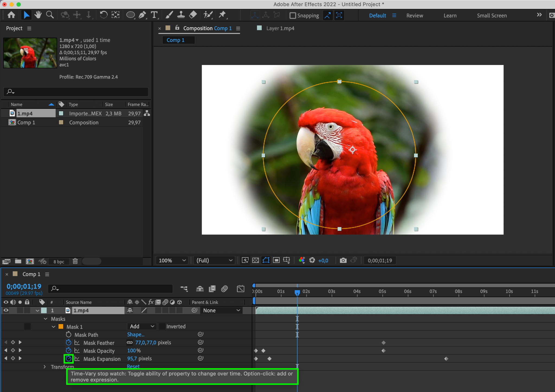Check the Inverted box for Mask 1
The height and width of the screenshot is (392, 555).
point(162,326)
